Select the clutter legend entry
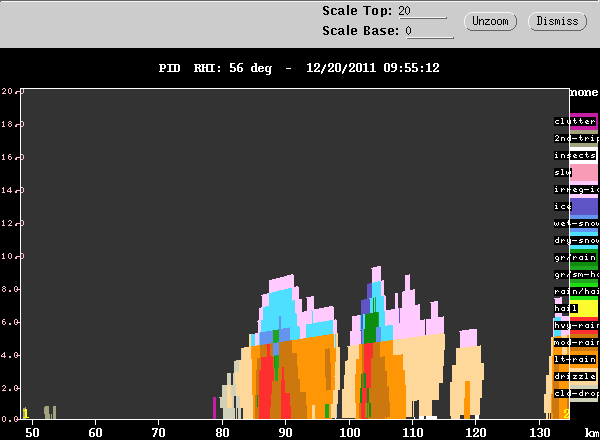This screenshot has width=600, height=440. tap(575, 121)
